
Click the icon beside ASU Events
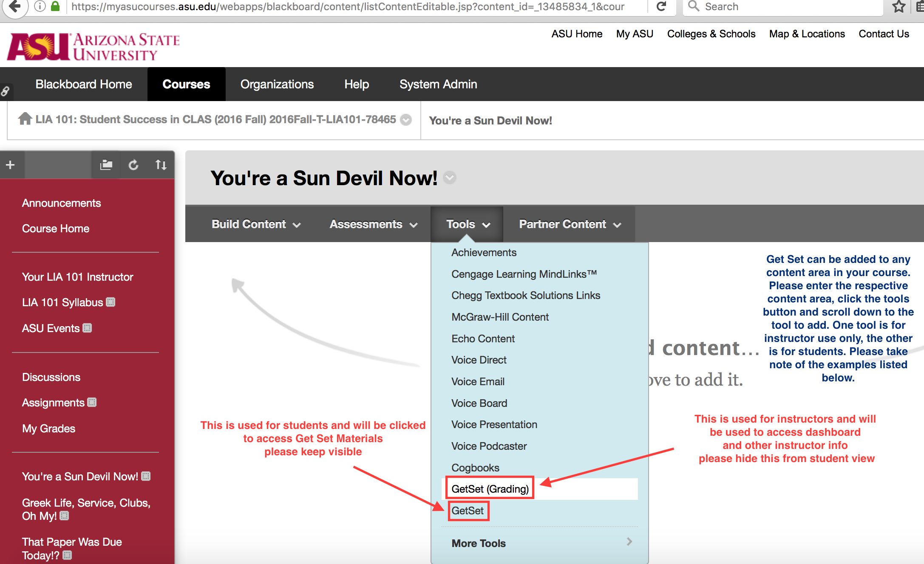tap(87, 328)
